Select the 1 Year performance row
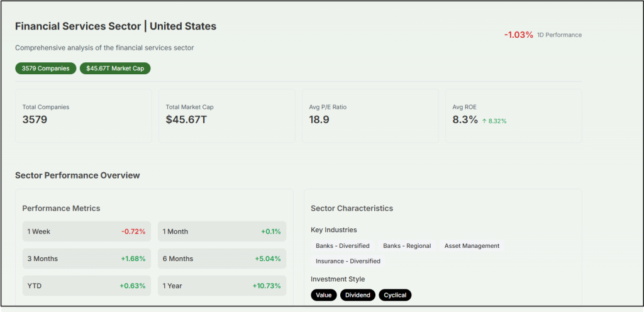This screenshot has width=644, height=312. pyautogui.click(x=221, y=286)
